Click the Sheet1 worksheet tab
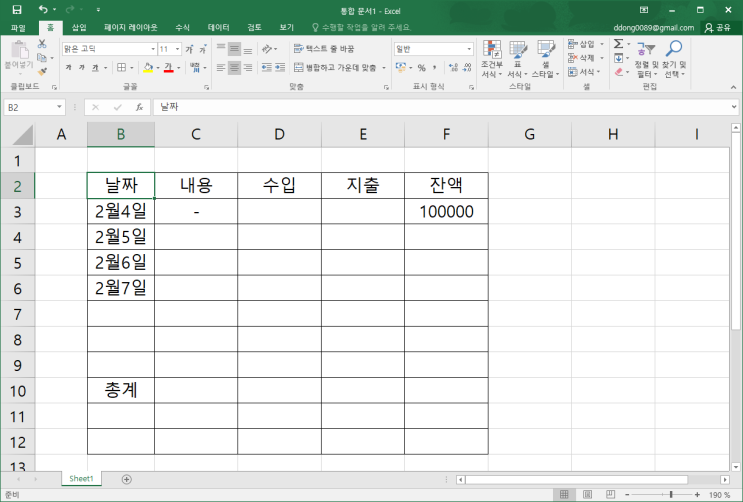Screen dimensions: 743x502 coord(81,479)
